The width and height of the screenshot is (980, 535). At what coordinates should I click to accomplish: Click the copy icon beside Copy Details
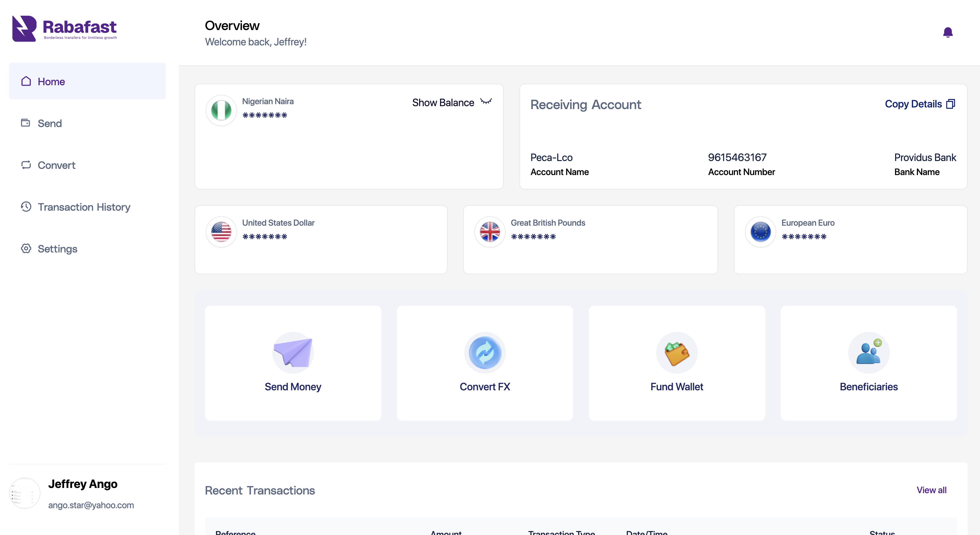point(950,104)
